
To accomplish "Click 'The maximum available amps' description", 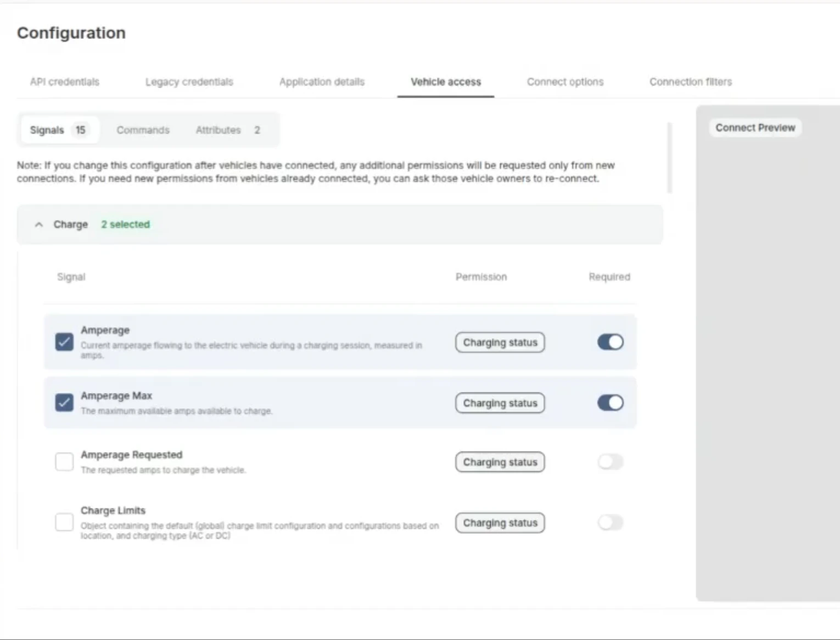I will [x=176, y=411].
